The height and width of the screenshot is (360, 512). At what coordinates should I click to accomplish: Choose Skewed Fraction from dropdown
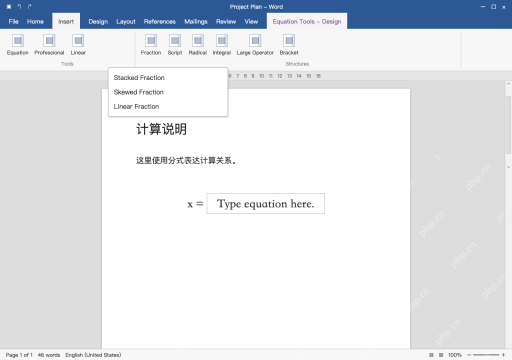168,92
